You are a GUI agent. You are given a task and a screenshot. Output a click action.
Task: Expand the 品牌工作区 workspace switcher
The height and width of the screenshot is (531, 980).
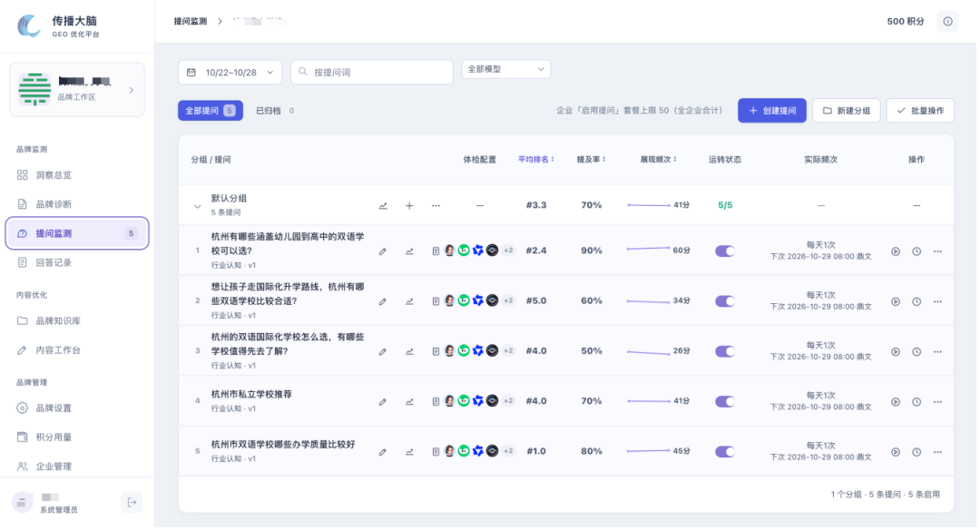pos(77,90)
